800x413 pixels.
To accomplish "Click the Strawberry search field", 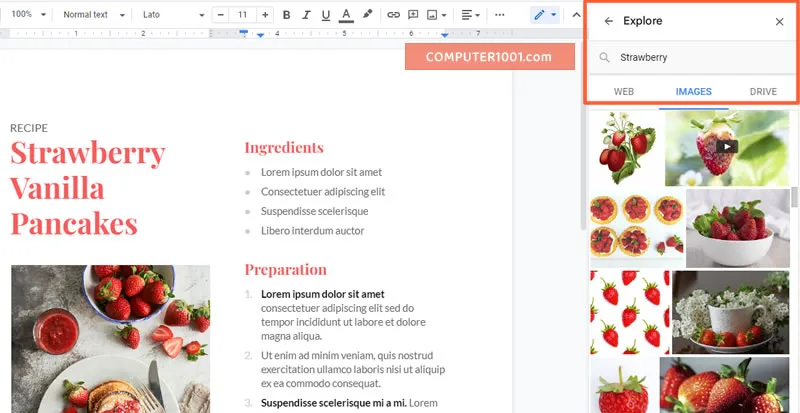I will [693, 57].
